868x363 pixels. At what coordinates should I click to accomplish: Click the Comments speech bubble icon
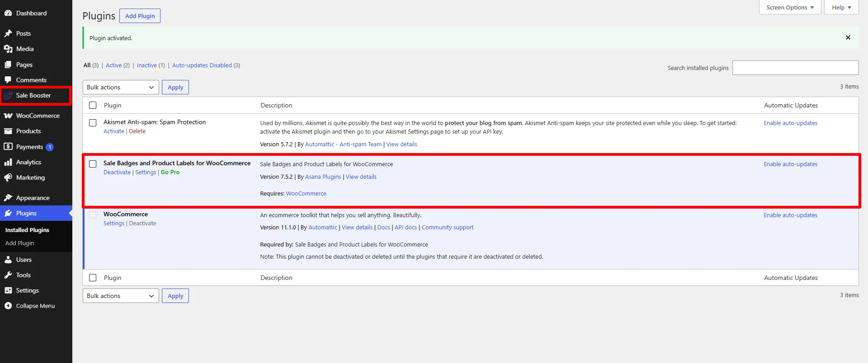click(8, 80)
